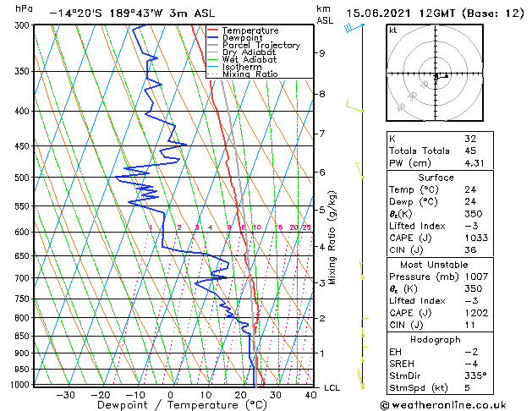532x411 pixels.
Task: Click the green wind barb near 850 hPa
Action: 365,327
